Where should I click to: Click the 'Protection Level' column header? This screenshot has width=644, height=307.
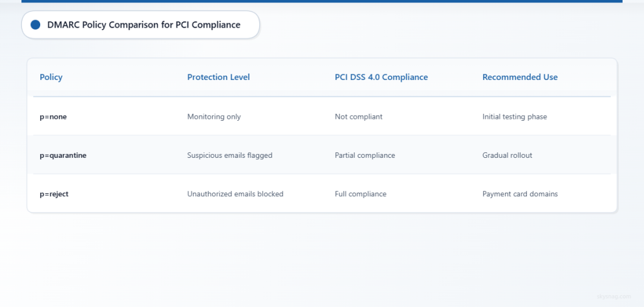pos(218,77)
